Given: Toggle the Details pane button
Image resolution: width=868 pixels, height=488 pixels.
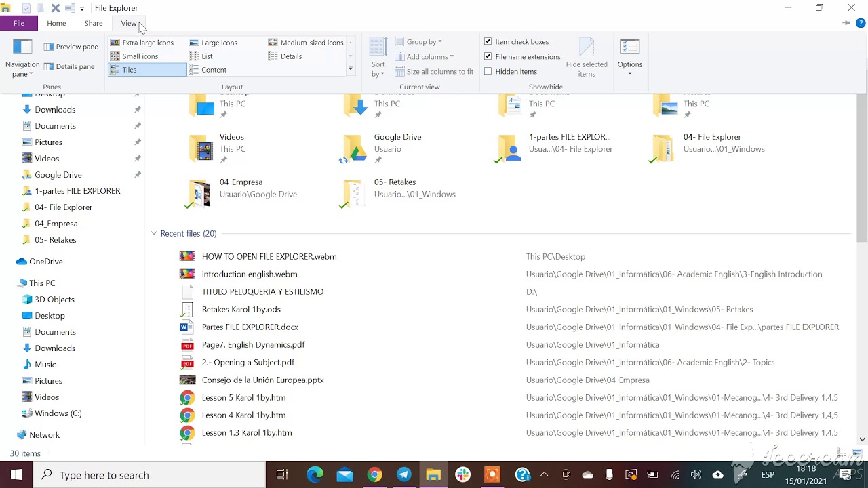Looking at the screenshot, I should coord(69,66).
